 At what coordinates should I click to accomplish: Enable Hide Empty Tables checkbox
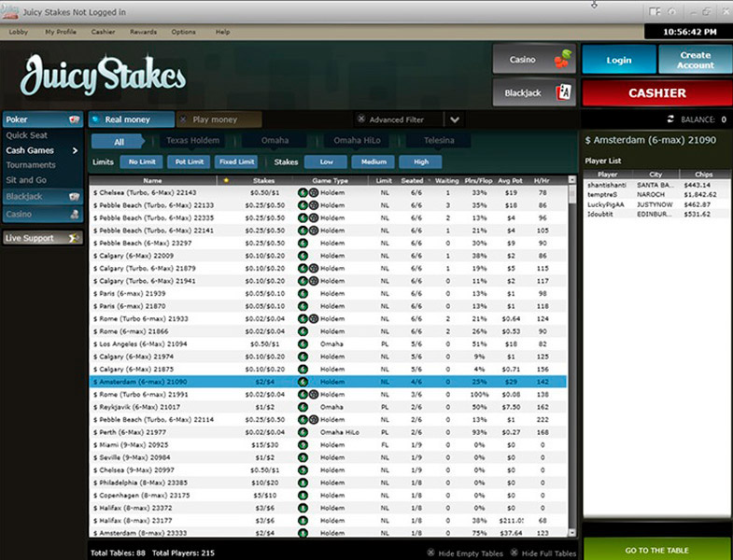point(430,553)
